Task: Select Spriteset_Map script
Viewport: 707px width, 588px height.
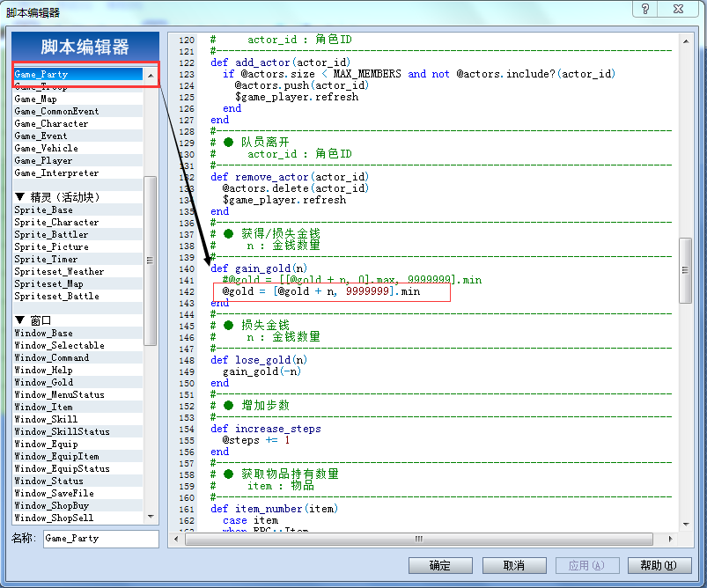Action: 78,283
